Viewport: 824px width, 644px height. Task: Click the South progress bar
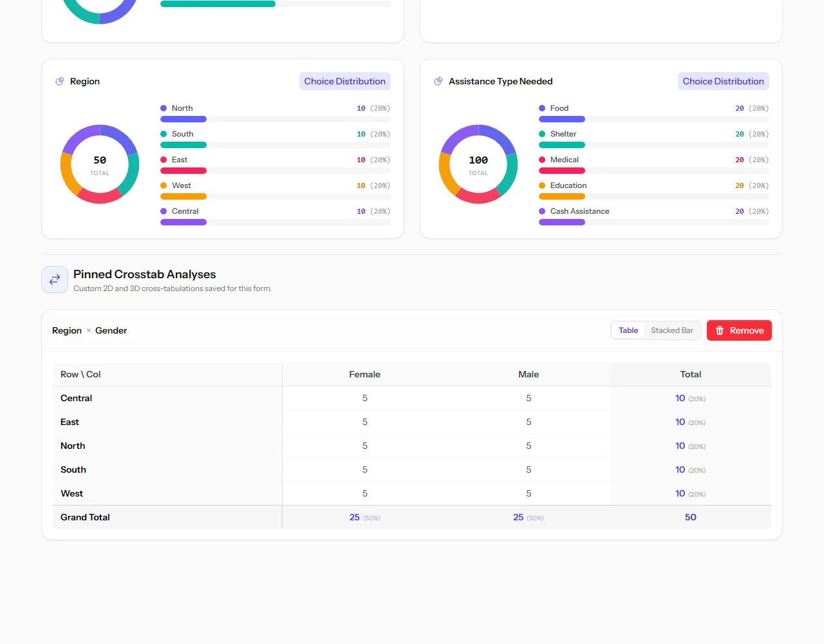[x=276, y=145]
